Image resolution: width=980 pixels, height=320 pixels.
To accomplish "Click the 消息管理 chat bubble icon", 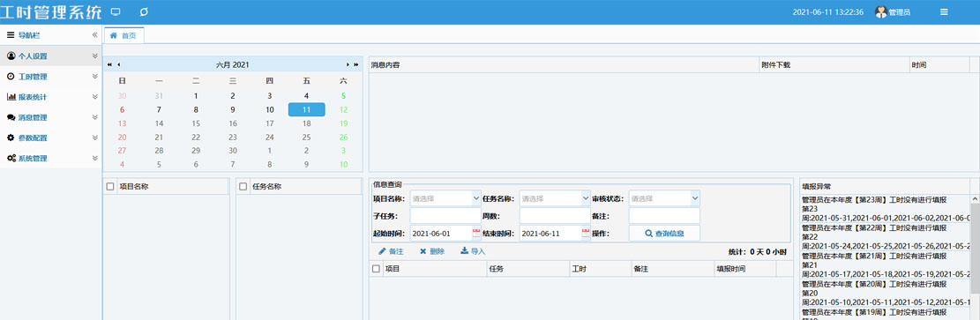I will click(11, 117).
